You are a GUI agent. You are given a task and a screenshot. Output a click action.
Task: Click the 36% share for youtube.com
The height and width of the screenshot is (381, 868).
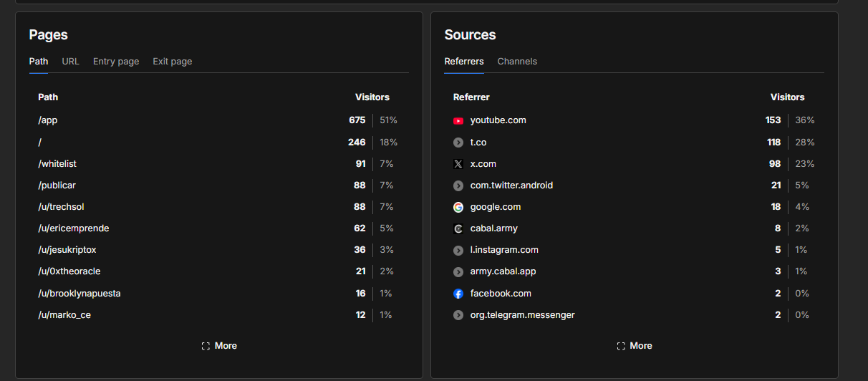[805, 120]
